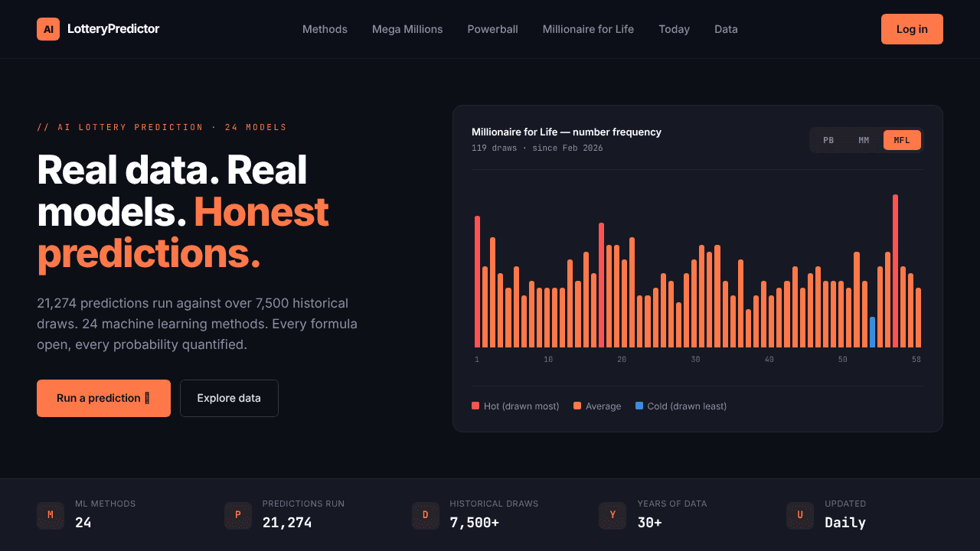
Task: Switch chart to MM frequency
Action: tap(864, 140)
